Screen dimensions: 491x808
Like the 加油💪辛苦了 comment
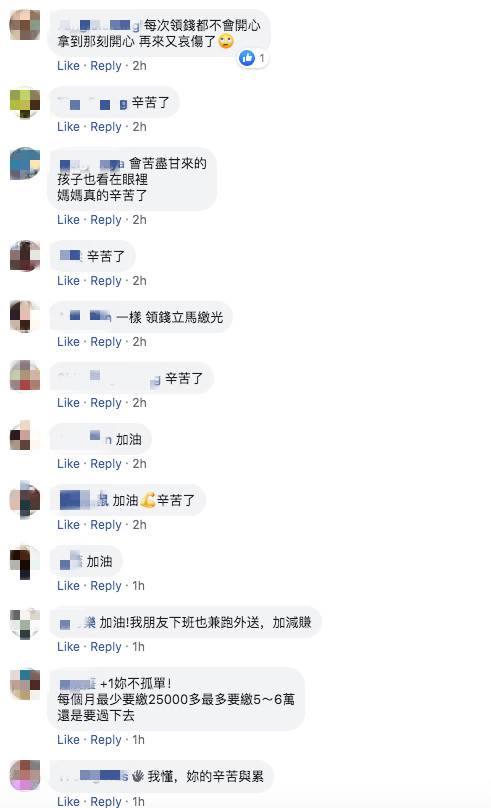69,525
